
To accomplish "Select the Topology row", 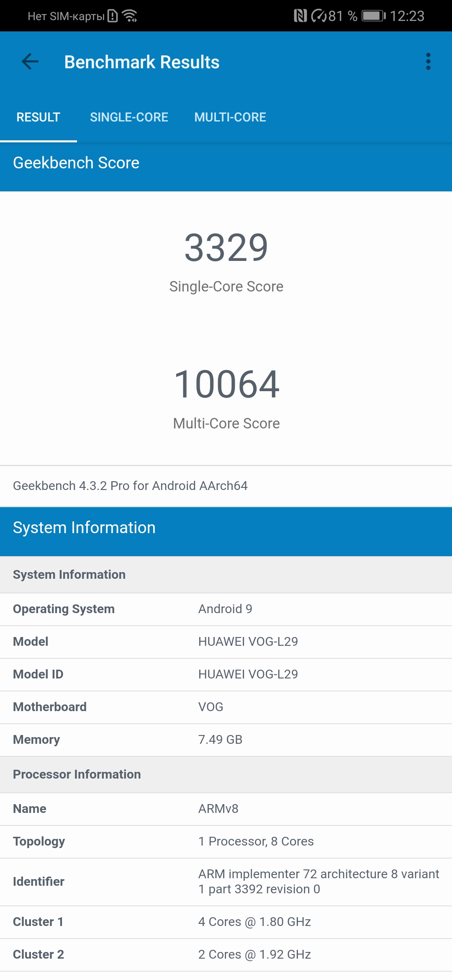I will [x=226, y=841].
